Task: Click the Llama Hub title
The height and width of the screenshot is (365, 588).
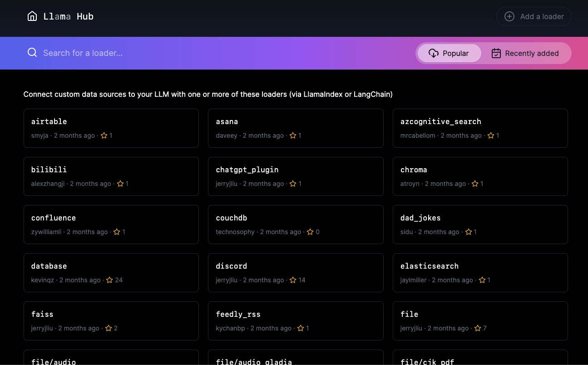Action: [69, 16]
